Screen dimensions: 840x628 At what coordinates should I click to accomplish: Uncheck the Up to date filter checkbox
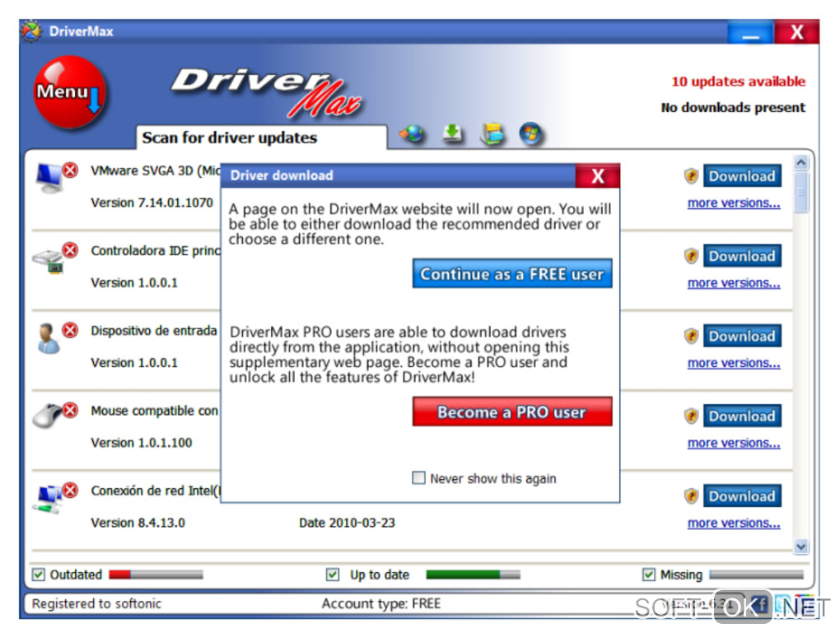tap(333, 575)
